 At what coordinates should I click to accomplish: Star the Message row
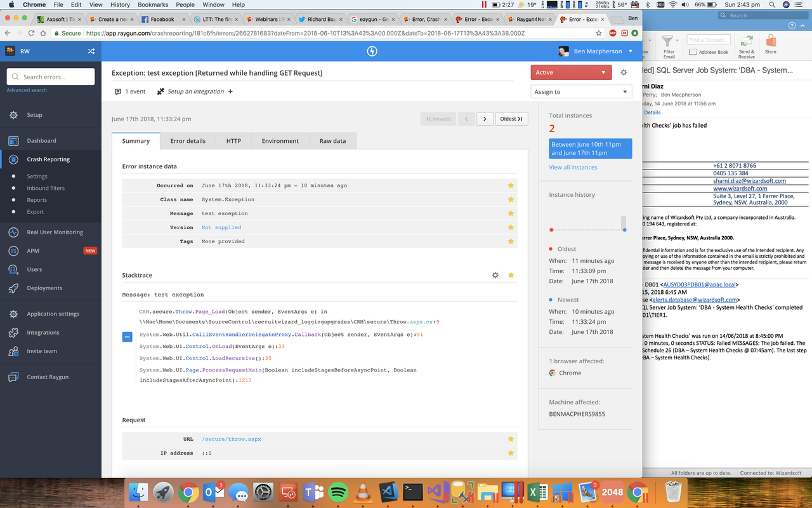pyautogui.click(x=511, y=213)
